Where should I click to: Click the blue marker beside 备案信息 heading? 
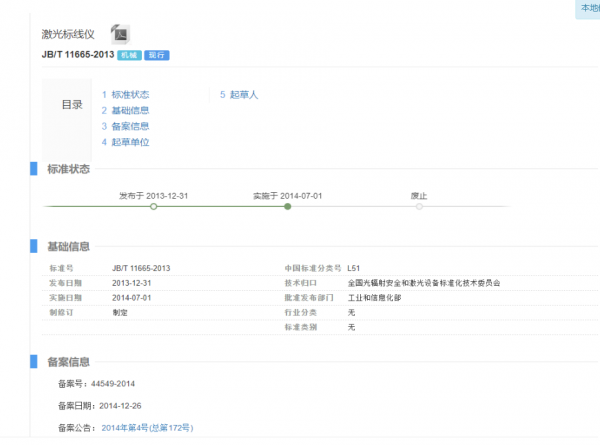(x=34, y=361)
